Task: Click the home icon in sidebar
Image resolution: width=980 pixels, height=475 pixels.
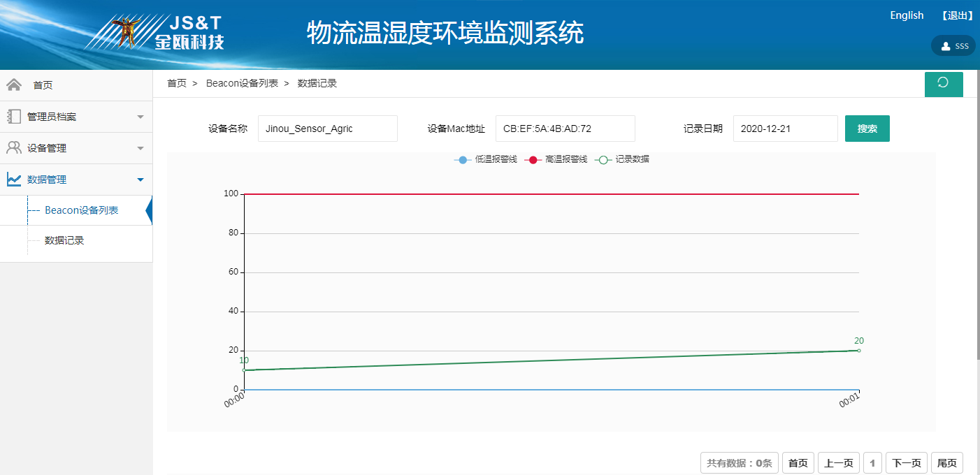Action: [13, 85]
